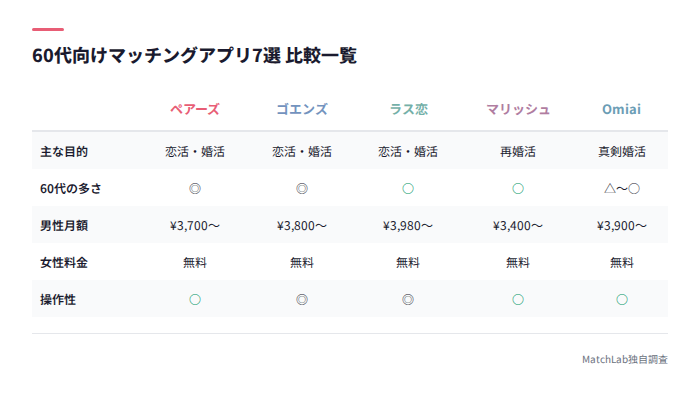Click the ¥3,900〜 price cell

coord(621,226)
